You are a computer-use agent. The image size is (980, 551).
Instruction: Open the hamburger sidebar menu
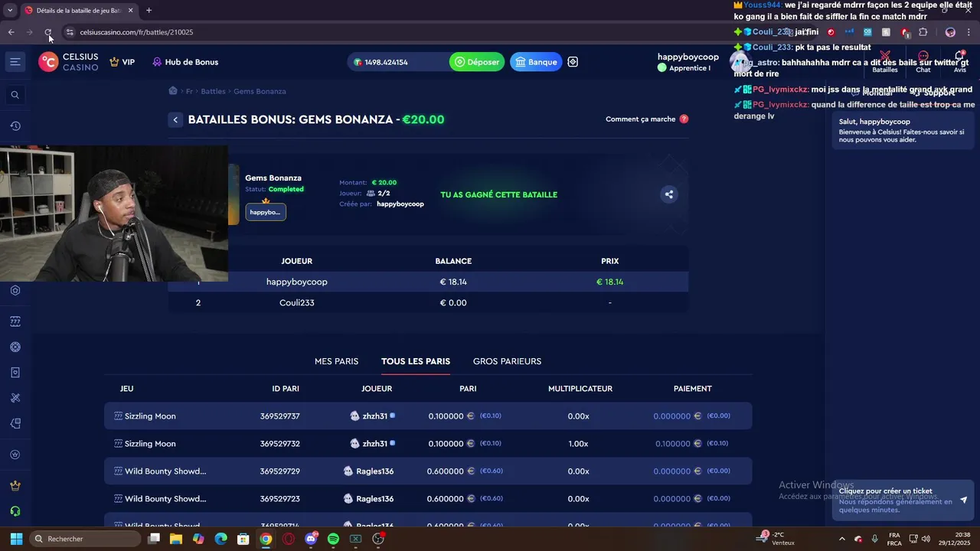(x=15, y=62)
